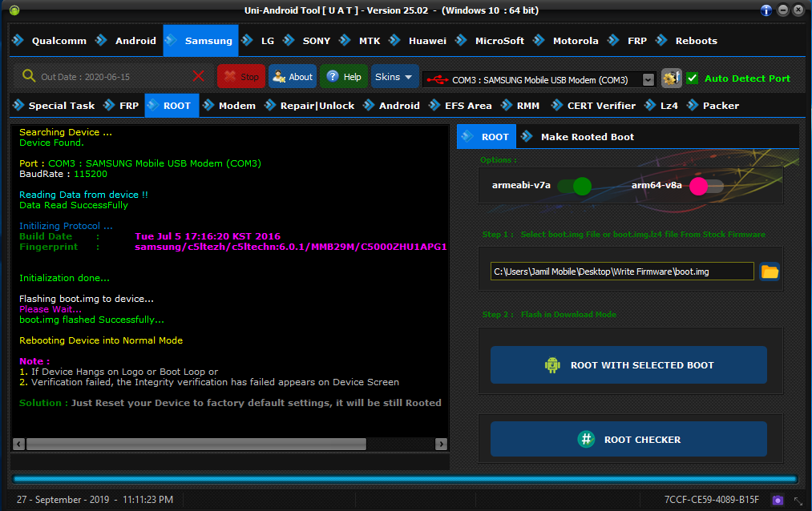Open the Skins dropdown menu
Viewport: 812px width, 511px height.
coord(394,77)
